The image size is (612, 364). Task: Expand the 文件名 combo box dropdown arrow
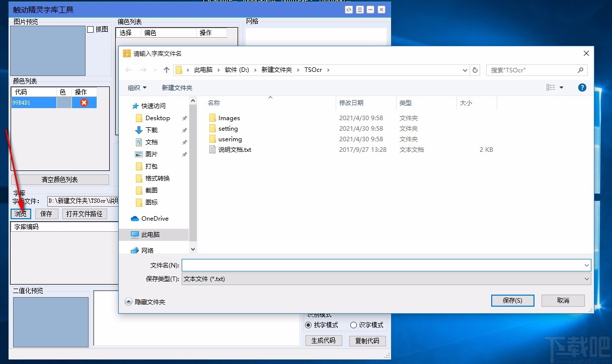pyautogui.click(x=585, y=265)
